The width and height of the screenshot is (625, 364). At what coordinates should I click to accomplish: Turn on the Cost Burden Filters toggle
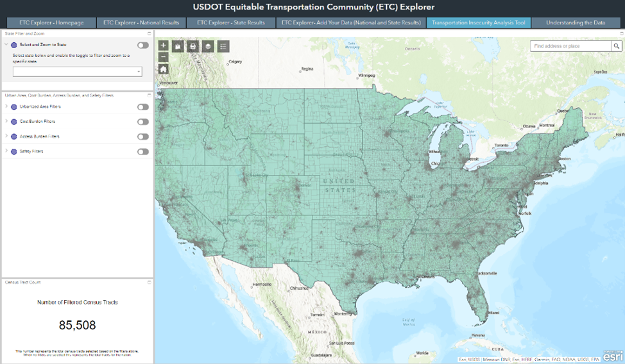[x=142, y=122]
